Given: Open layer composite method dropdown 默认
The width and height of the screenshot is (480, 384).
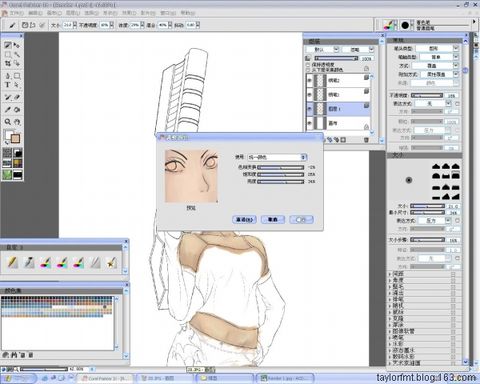Looking at the screenshot, I should click(322, 49).
